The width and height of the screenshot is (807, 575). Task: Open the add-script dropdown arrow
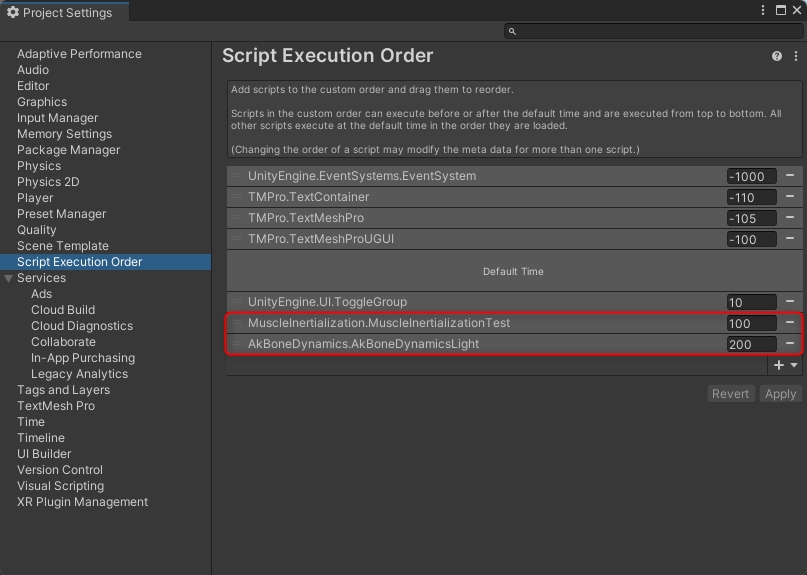[794, 365]
